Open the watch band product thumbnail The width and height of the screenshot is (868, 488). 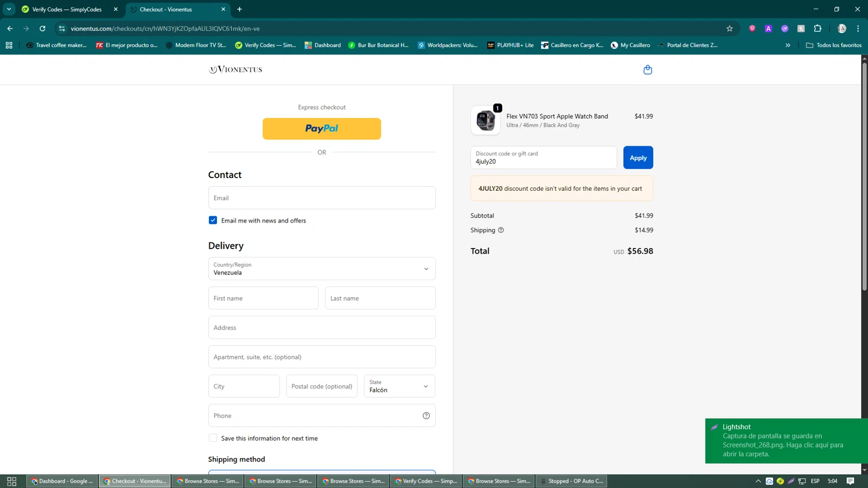(x=486, y=120)
